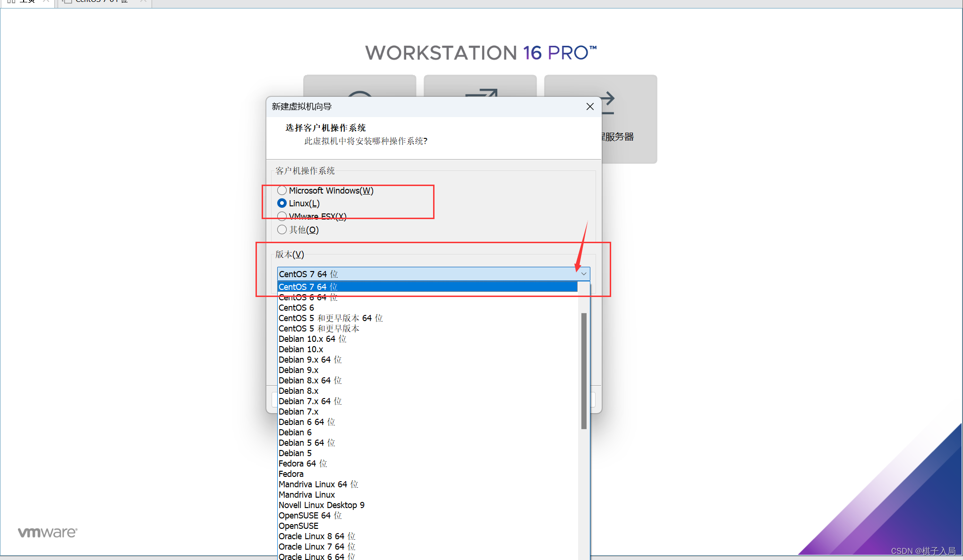Click the dropdown list scrollbar thumb

584,371
